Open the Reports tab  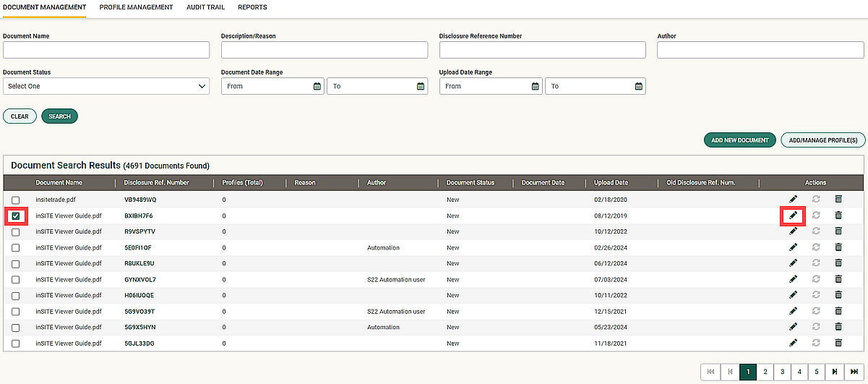point(252,7)
